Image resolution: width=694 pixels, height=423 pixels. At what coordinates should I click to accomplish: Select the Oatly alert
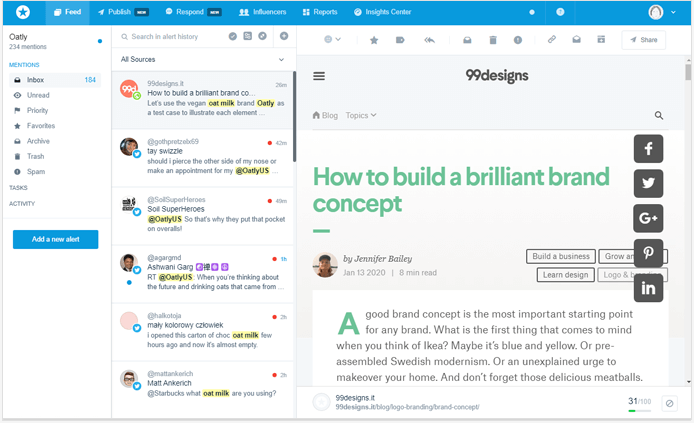click(x=56, y=41)
